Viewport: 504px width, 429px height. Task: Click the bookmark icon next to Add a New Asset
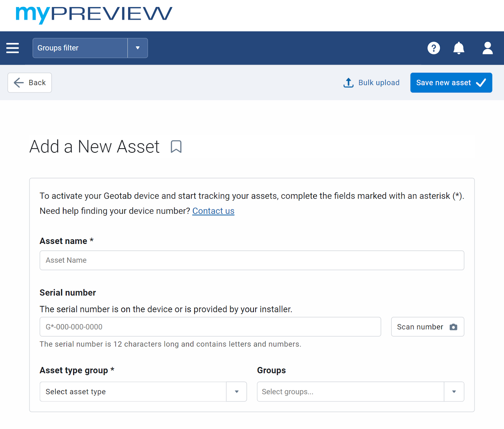tap(176, 146)
